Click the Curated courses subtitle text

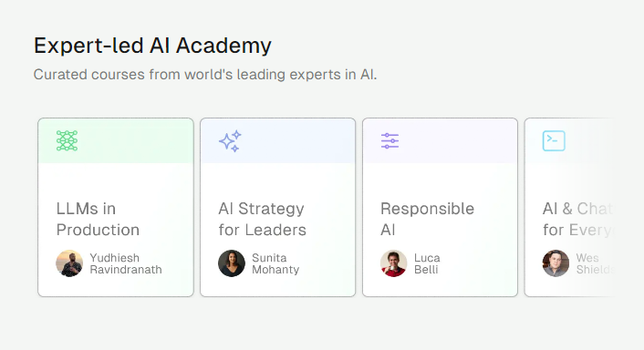[x=205, y=75]
